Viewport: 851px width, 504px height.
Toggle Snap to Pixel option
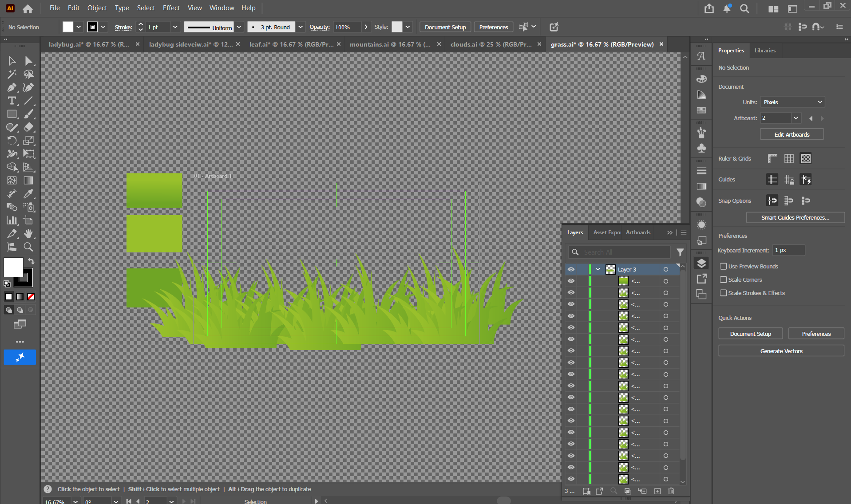789,201
